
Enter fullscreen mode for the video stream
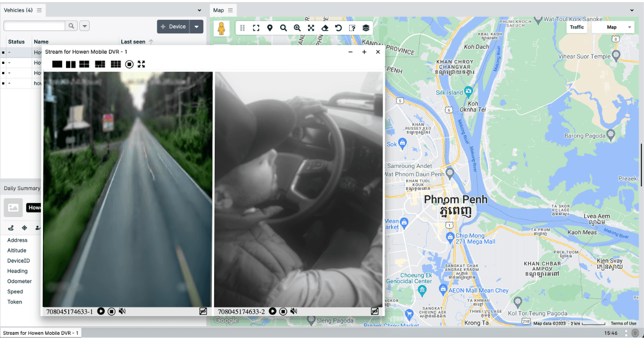141,64
